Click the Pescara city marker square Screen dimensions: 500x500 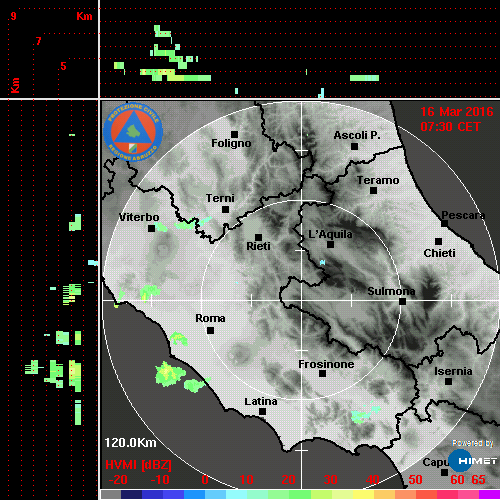[444, 223]
